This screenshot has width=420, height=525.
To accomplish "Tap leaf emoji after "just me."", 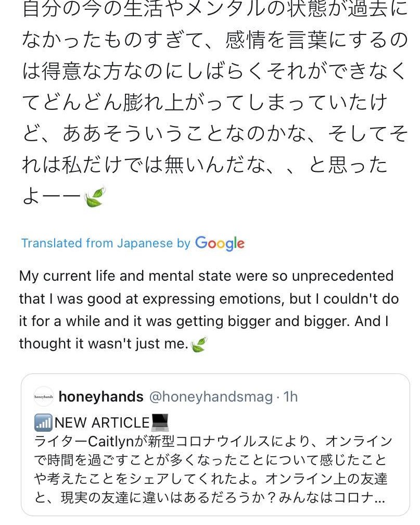I will click(x=199, y=344).
